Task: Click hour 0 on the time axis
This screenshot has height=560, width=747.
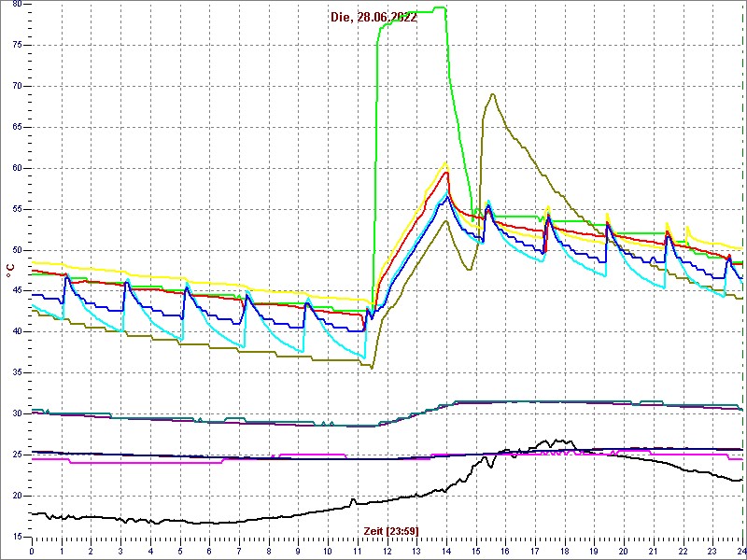Action: [32, 551]
